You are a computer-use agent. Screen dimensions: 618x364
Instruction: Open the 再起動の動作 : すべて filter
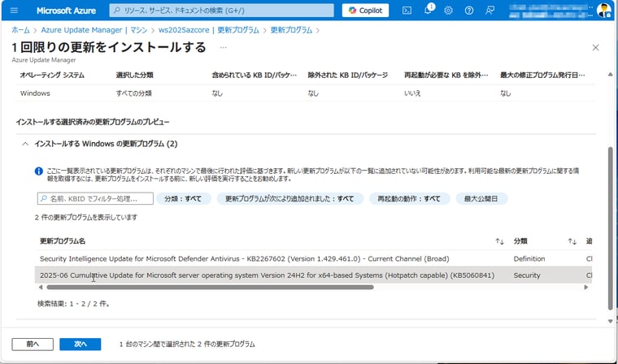[x=409, y=198]
